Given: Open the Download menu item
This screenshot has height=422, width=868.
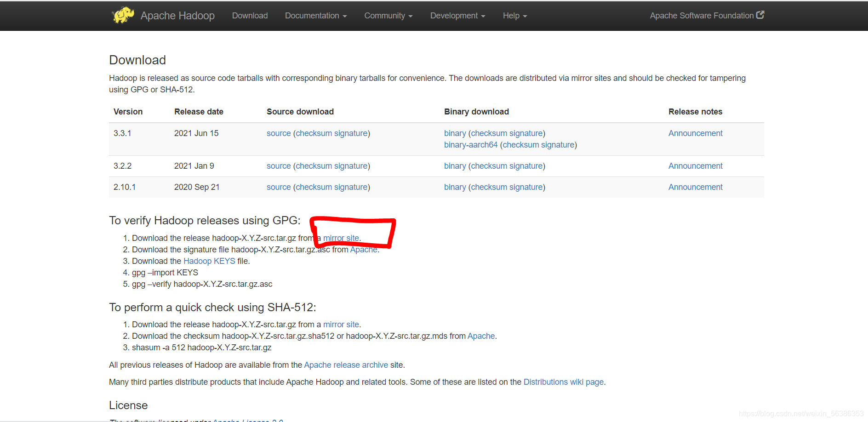Looking at the screenshot, I should 250,16.
